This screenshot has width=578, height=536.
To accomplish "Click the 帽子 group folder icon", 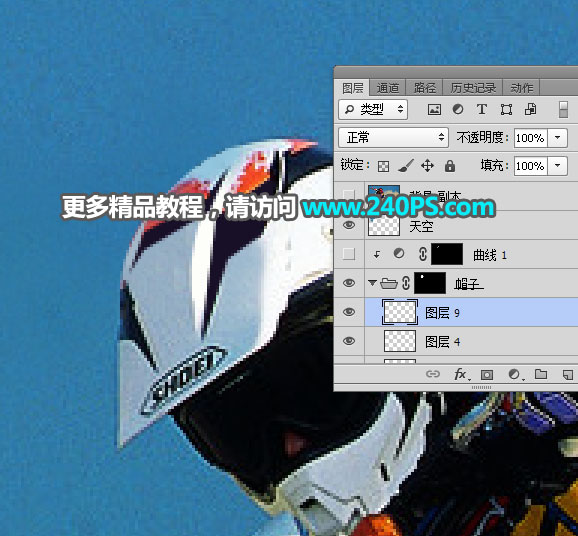I will [389, 283].
